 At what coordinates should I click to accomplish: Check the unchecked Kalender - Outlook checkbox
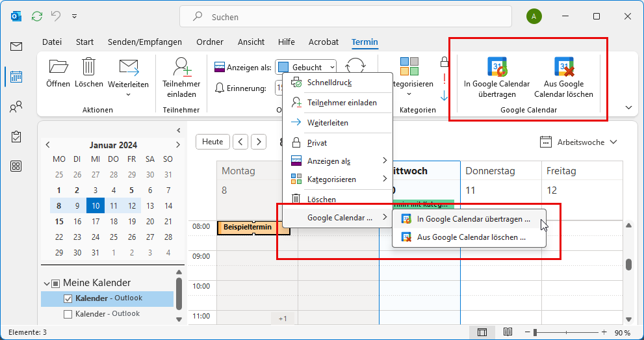[68, 314]
